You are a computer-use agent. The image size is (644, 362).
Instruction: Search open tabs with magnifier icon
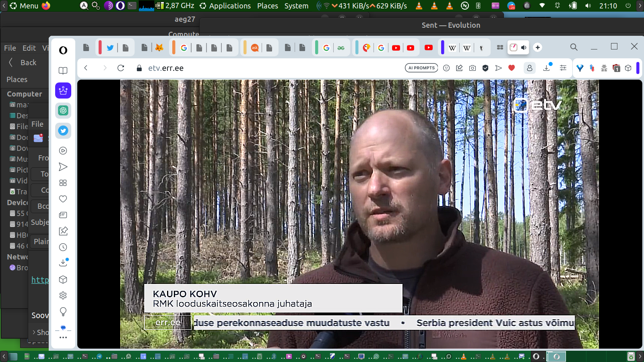click(x=574, y=47)
